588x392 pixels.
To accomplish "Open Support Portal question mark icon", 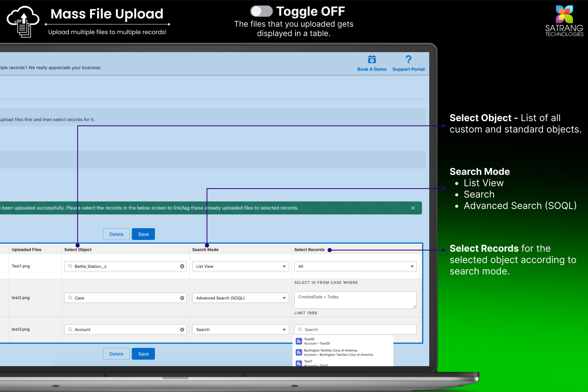I will click(x=408, y=60).
